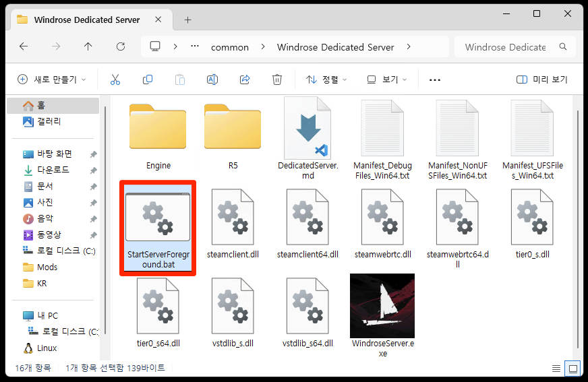588x382 pixels.
Task: Switch to large icons view
Action: (x=573, y=369)
